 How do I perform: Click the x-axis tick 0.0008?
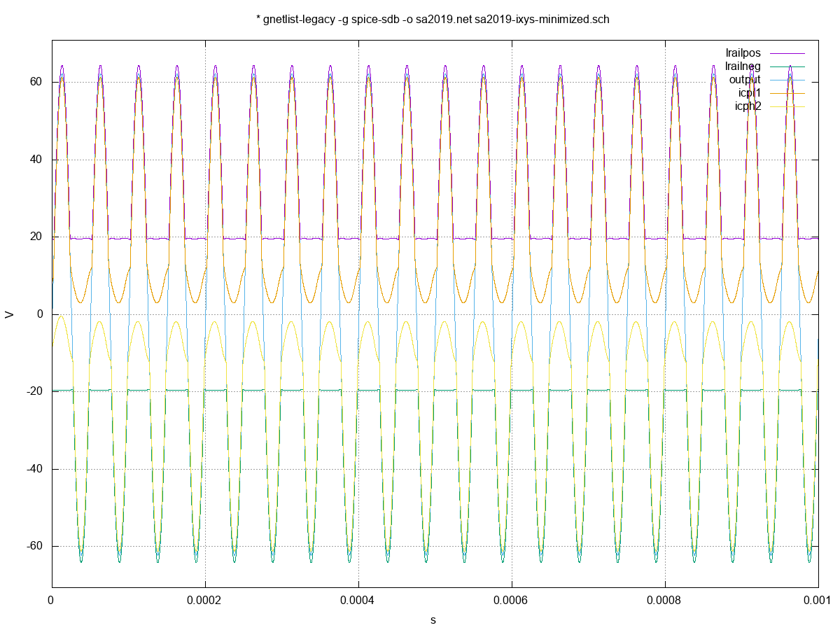(x=664, y=601)
